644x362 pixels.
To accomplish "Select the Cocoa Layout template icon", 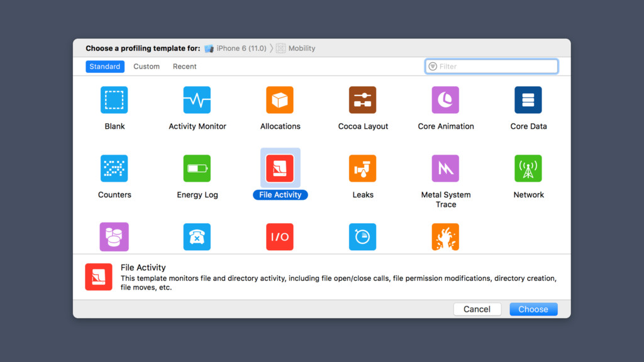I will (x=363, y=100).
